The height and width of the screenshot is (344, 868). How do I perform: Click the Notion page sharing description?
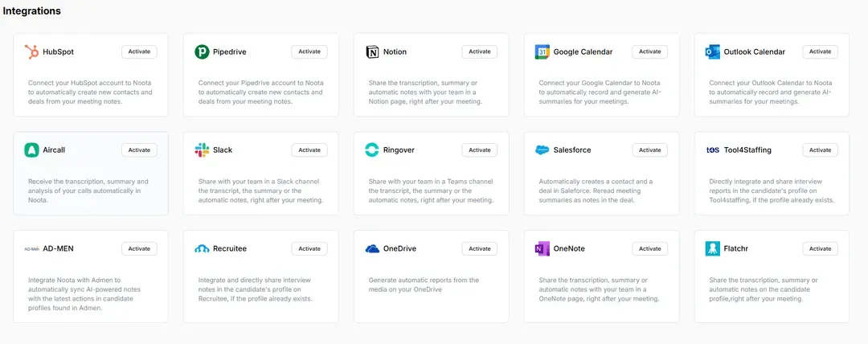pyautogui.click(x=425, y=92)
